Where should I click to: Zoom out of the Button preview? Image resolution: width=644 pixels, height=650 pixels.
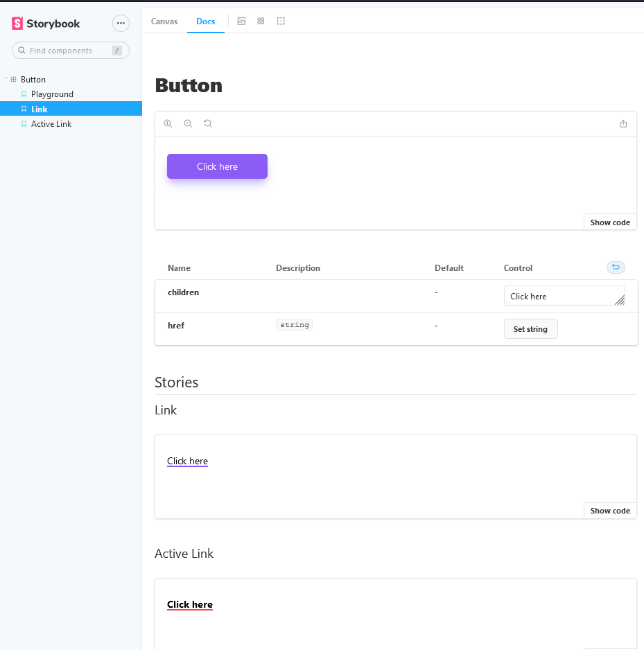(188, 123)
